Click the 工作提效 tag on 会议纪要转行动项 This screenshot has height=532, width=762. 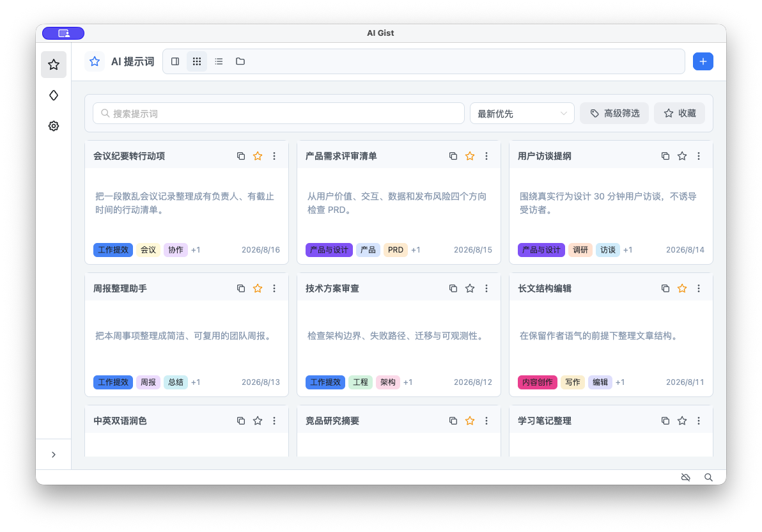click(x=113, y=250)
